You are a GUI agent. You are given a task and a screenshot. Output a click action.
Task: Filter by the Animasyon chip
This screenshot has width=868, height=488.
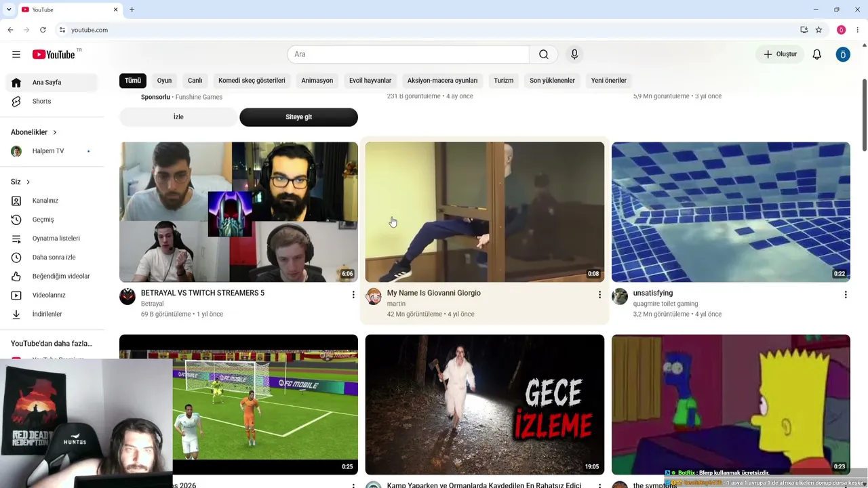pos(317,80)
